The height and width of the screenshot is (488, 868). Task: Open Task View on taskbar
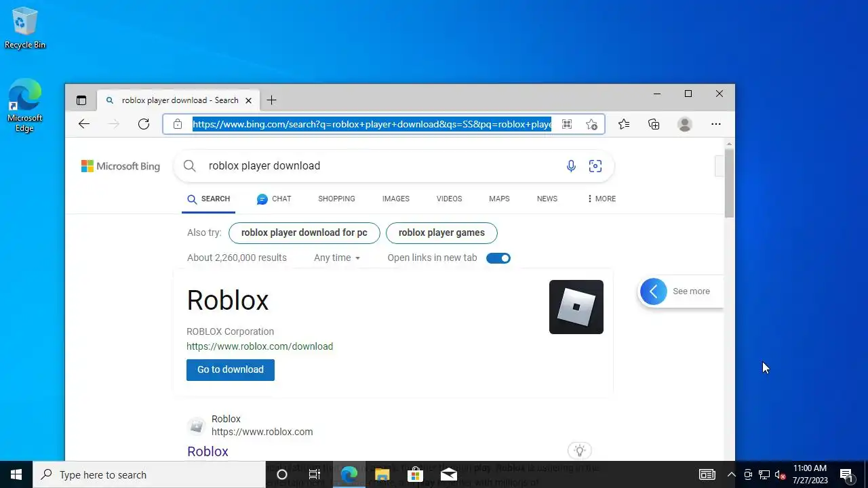point(315,474)
